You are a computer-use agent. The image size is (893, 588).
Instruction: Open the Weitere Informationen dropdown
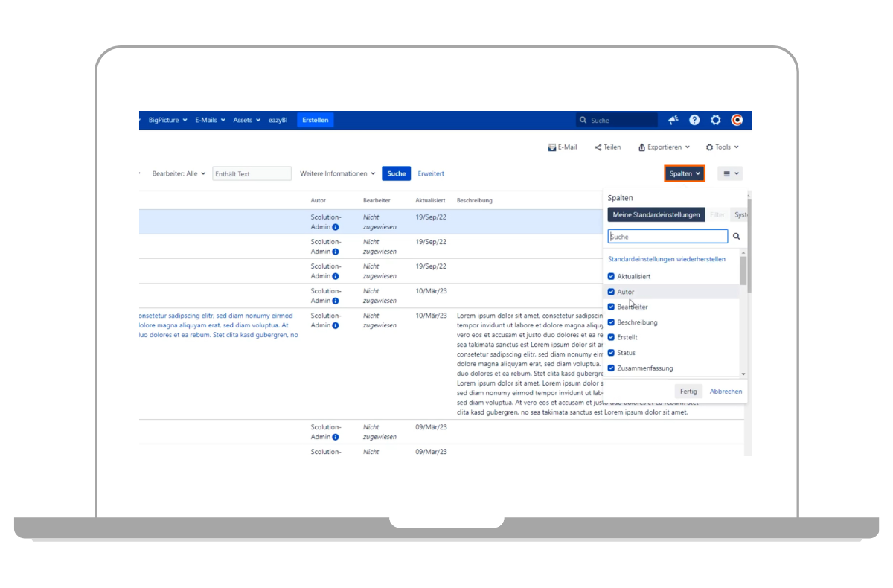tap(337, 173)
